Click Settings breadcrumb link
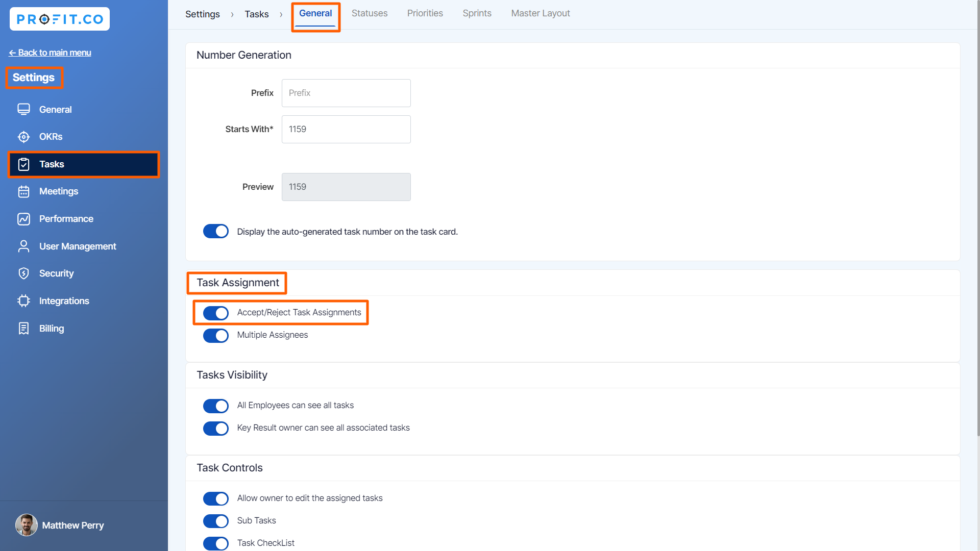The image size is (980, 551). pos(202,14)
